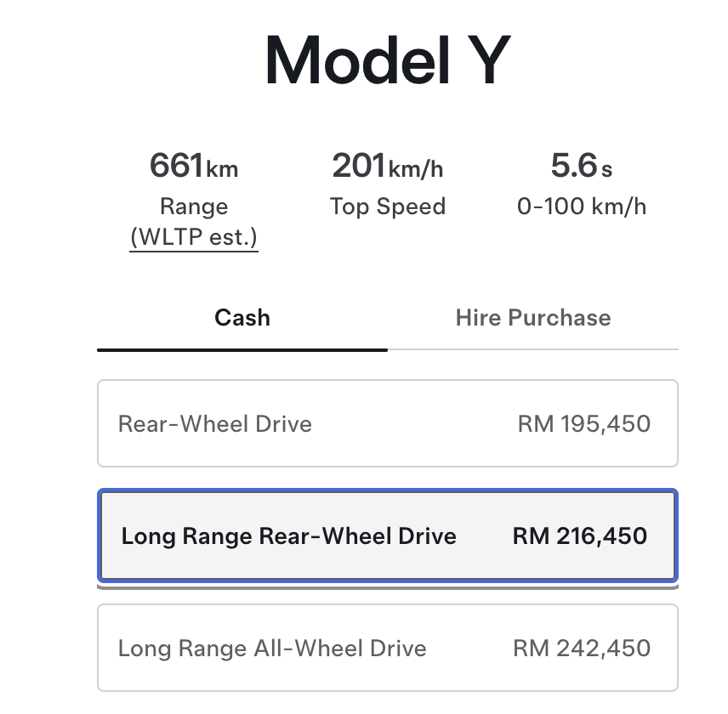The height and width of the screenshot is (714, 728).
Task: Pick the Long Range All-Wheel Drive trim
Action: coord(388,648)
